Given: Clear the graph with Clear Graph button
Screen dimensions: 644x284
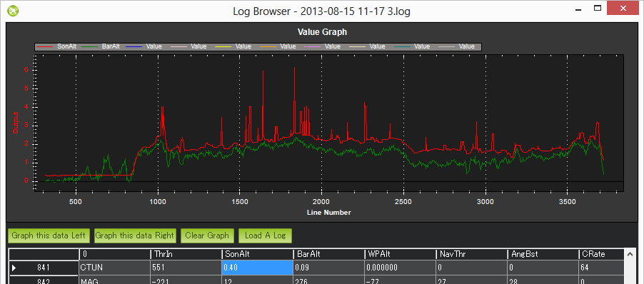Looking at the screenshot, I should [207, 235].
